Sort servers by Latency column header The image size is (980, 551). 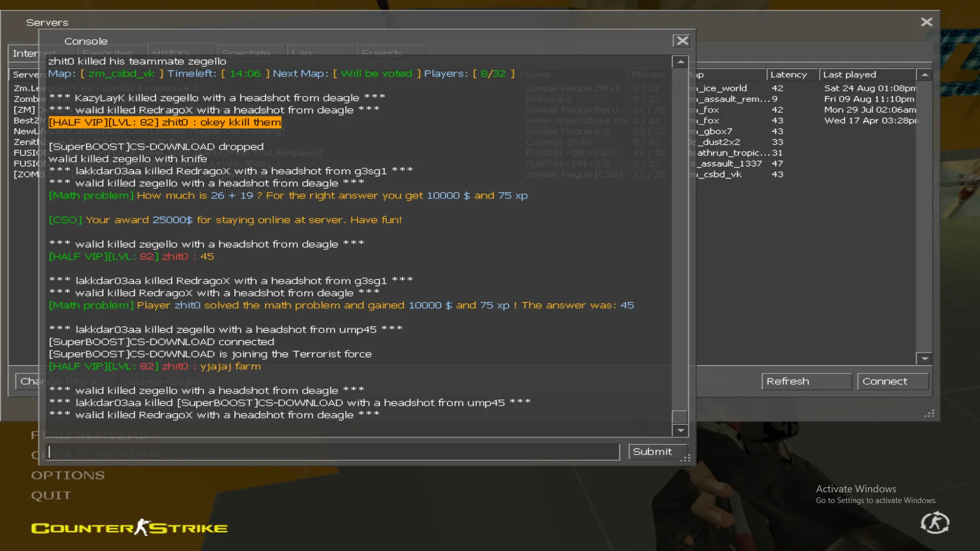point(792,74)
